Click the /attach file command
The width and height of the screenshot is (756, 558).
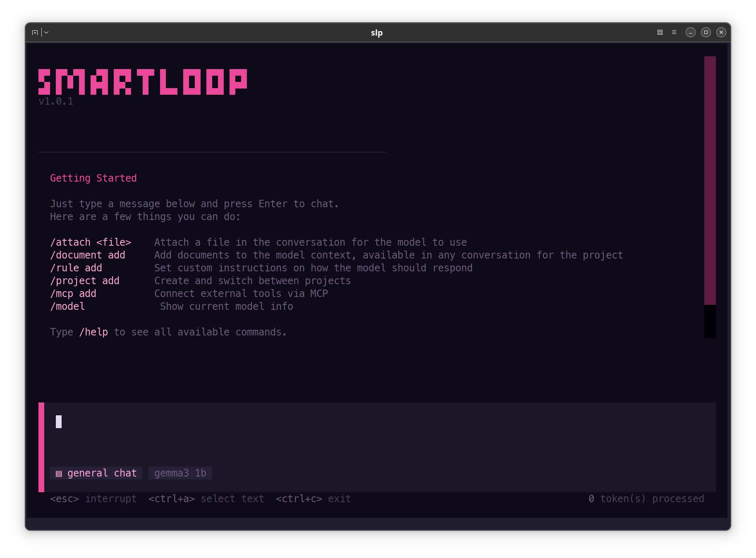click(x=91, y=242)
